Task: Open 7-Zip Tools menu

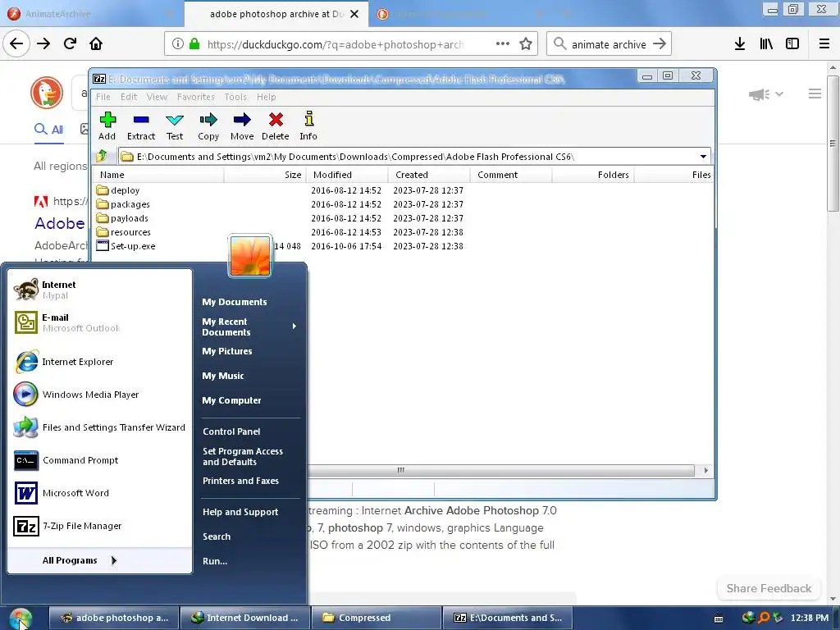Action: (235, 97)
